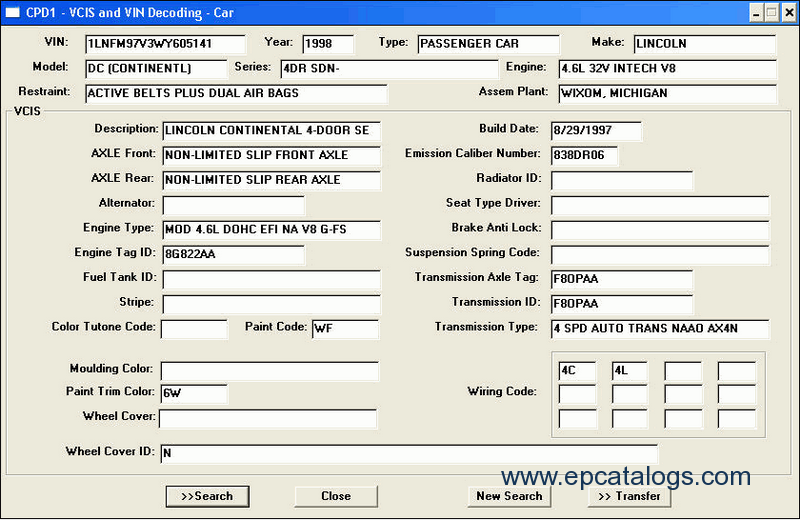Click the title bar application icon

tap(12, 12)
